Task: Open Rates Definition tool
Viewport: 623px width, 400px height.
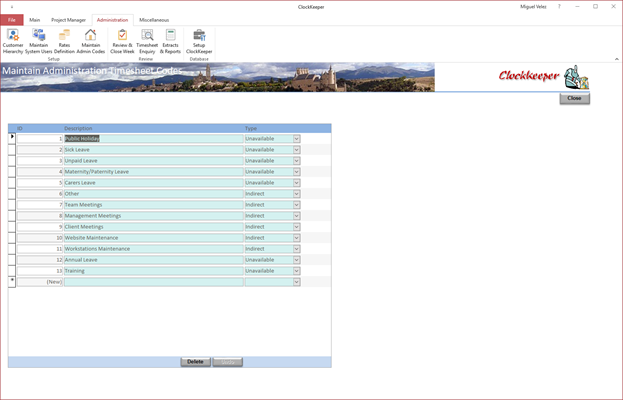Action: pyautogui.click(x=64, y=41)
